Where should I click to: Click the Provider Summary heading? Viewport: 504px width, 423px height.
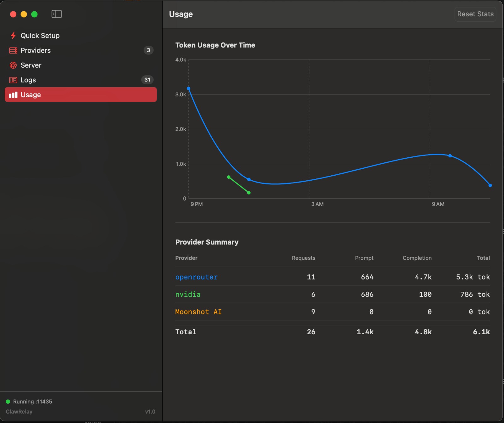pos(207,242)
